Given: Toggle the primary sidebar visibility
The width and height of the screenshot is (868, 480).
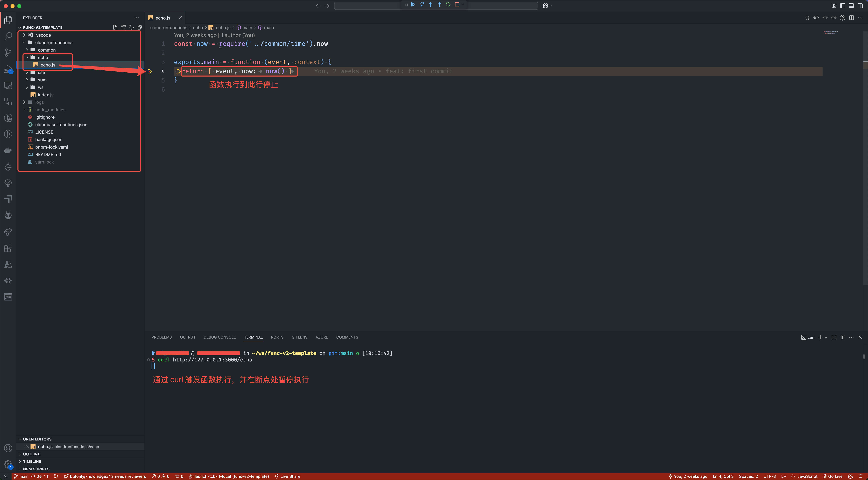Looking at the screenshot, I should 842,6.
